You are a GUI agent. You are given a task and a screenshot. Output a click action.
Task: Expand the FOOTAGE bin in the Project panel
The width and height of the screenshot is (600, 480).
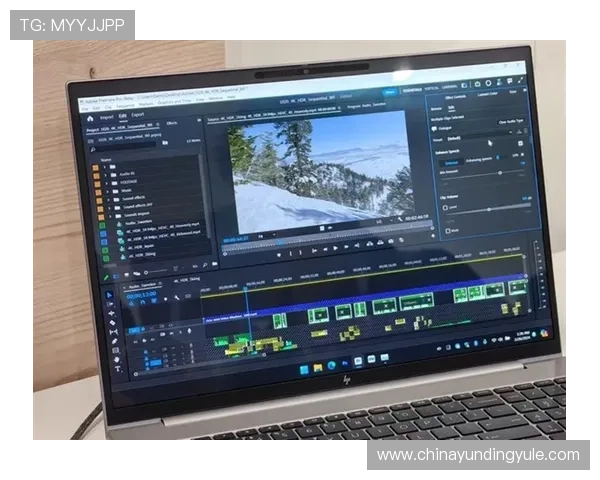(104, 184)
